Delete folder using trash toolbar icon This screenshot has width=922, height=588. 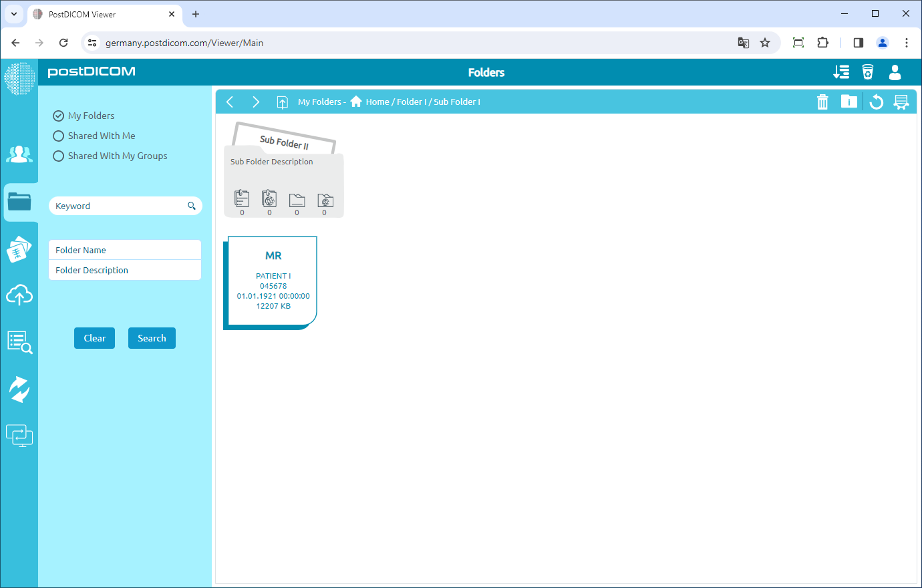click(x=822, y=102)
